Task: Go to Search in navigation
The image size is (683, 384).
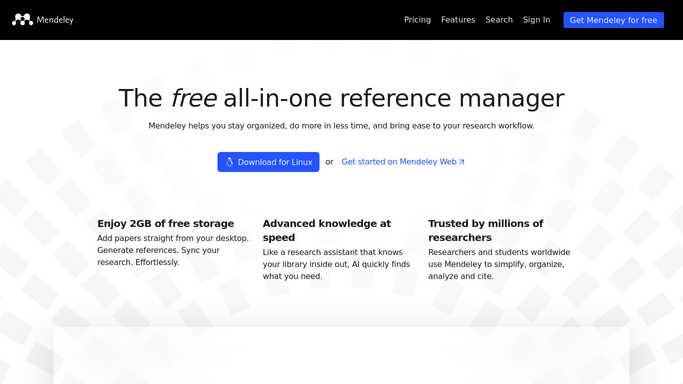Action: point(499,20)
